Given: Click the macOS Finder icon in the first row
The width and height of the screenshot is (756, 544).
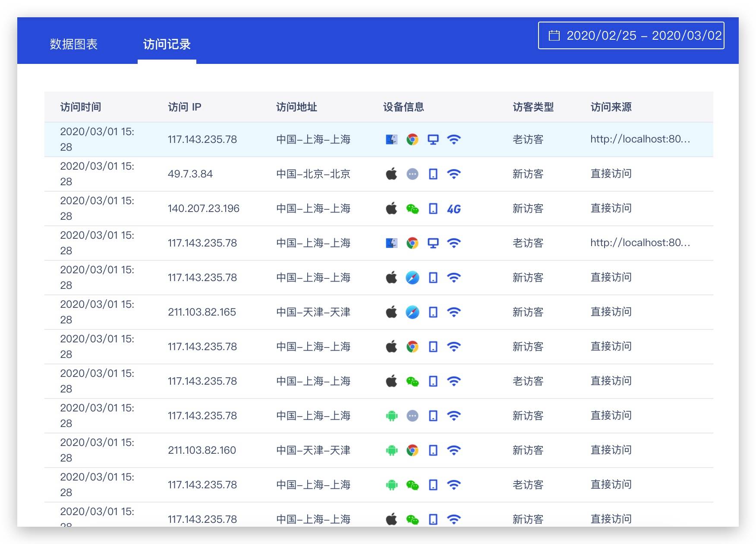Looking at the screenshot, I should pyautogui.click(x=391, y=139).
